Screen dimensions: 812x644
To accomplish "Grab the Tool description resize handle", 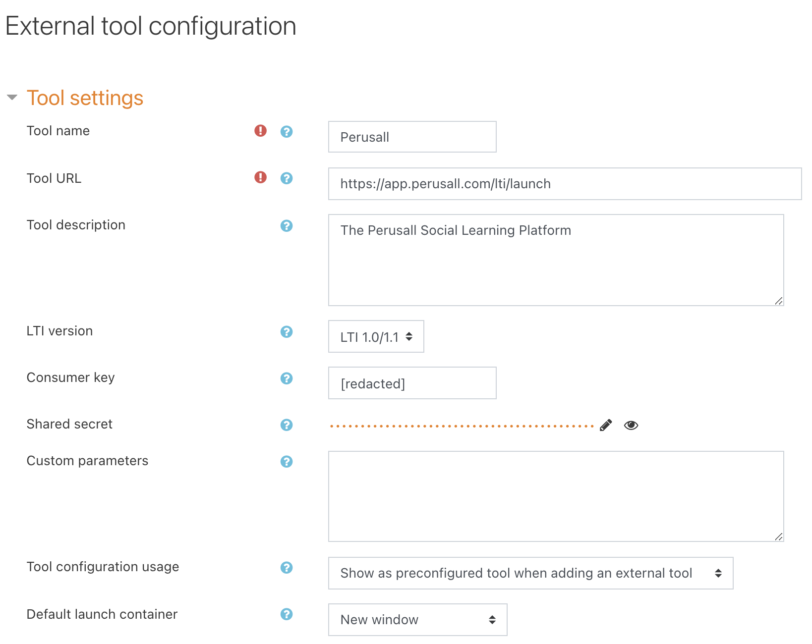I will (x=779, y=301).
